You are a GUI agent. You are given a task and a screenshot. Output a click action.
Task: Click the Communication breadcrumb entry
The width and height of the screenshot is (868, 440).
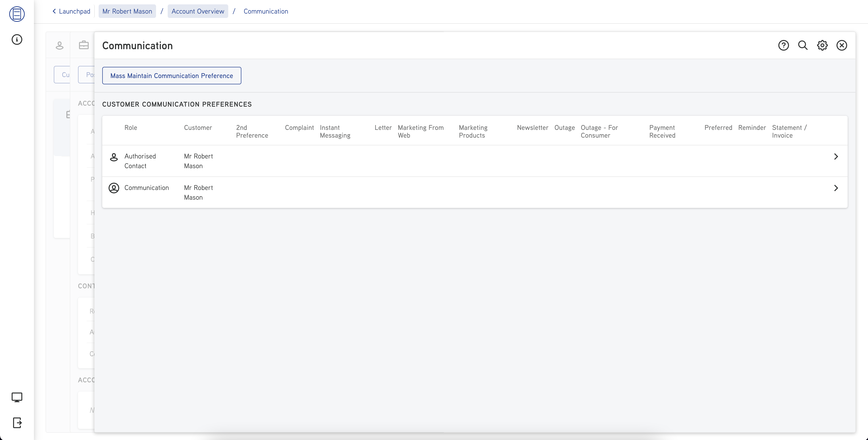coord(266,11)
